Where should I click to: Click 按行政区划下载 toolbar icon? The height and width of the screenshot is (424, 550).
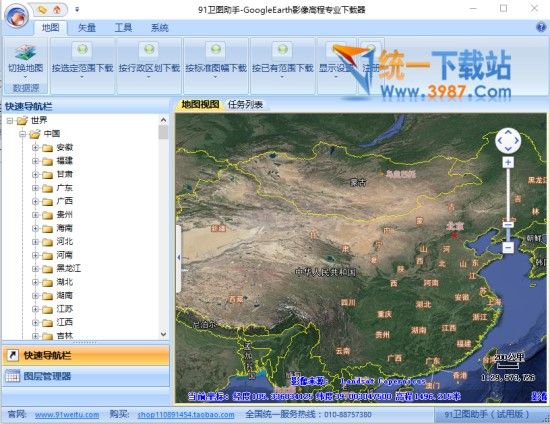149,49
